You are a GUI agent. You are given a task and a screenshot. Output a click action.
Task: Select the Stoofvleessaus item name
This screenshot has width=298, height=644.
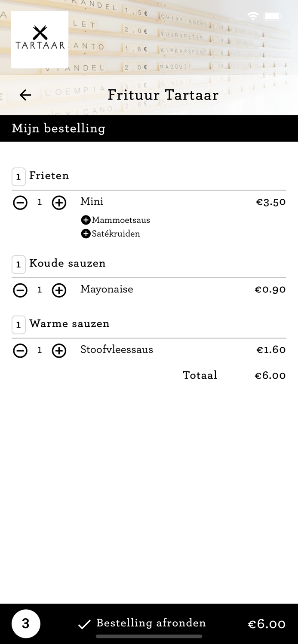click(x=117, y=349)
